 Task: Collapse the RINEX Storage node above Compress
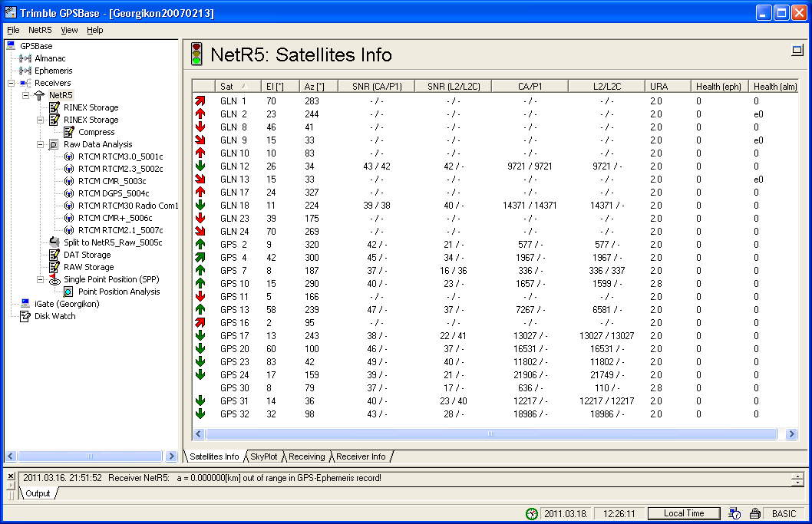(x=40, y=120)
